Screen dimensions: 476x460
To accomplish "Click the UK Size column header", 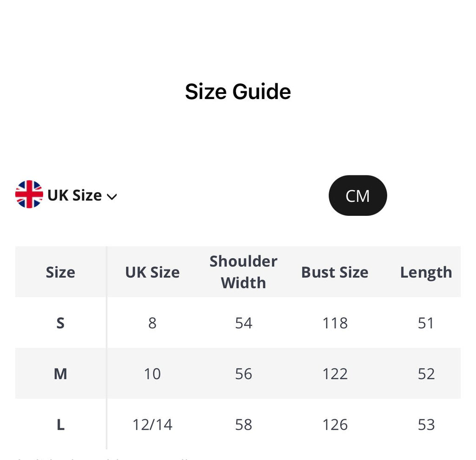I will [x=152, y=272].
